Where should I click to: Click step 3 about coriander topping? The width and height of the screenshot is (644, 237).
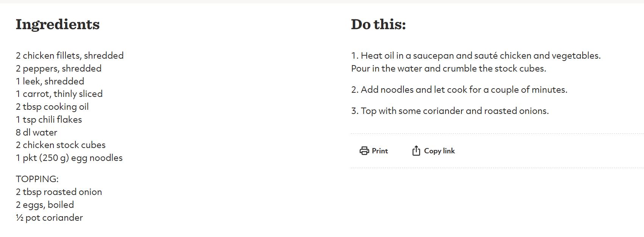tap(450, 111)
